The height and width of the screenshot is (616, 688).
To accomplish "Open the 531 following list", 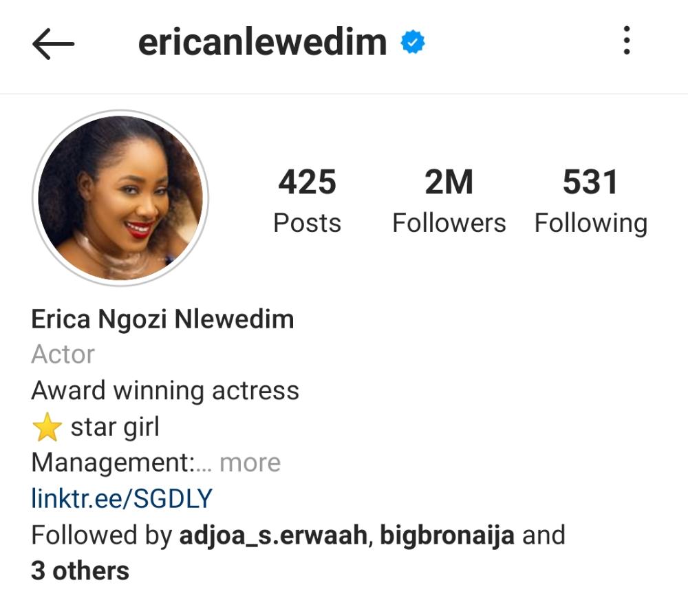I will point(590,200).
